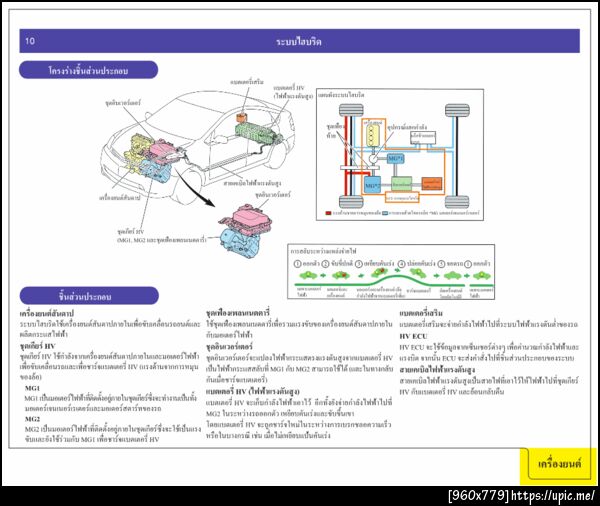The width and height of the screenshot is (600, 506).
Task: Click the สายเคเบิลไฟฟ้าแรงดันสูง label under car
Action: click(253, 183)
